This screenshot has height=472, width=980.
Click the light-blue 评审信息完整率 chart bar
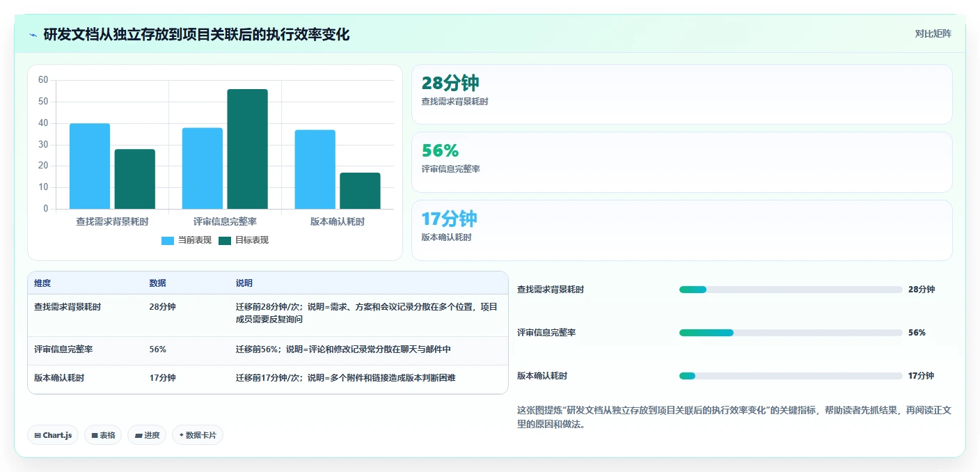click(203, 168)
